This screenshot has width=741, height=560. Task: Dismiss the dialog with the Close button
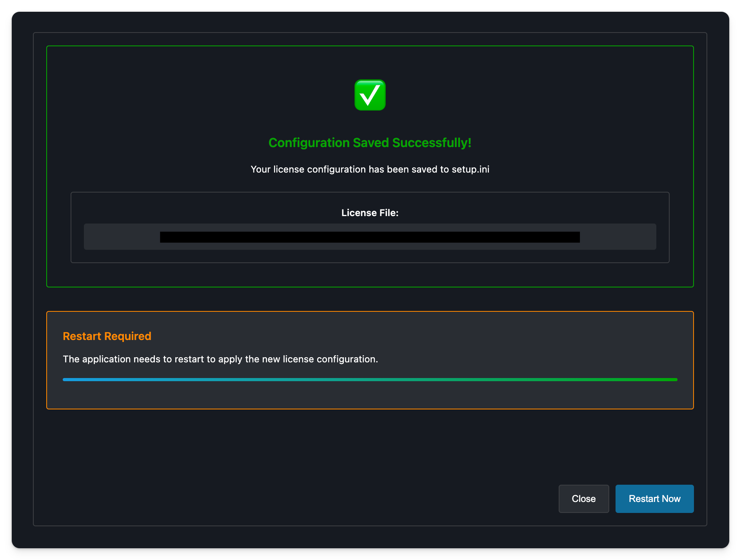583,498
